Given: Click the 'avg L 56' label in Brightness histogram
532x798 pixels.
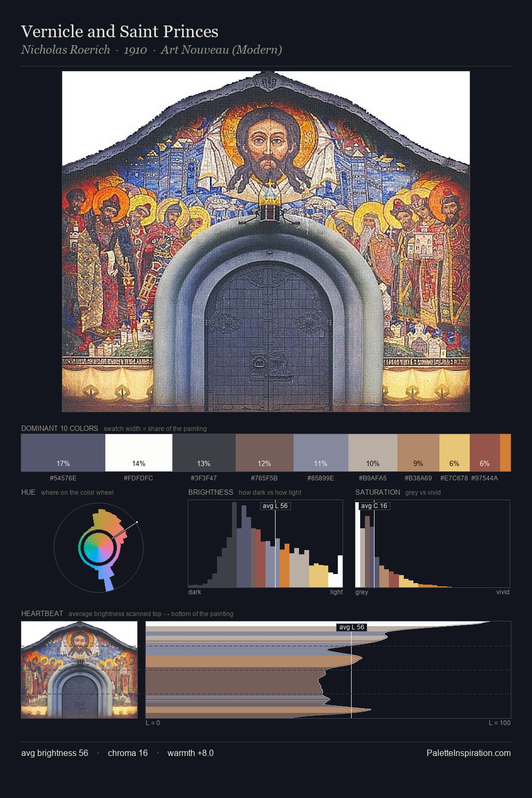Looking at the screenshot, I should click(275, 506).
